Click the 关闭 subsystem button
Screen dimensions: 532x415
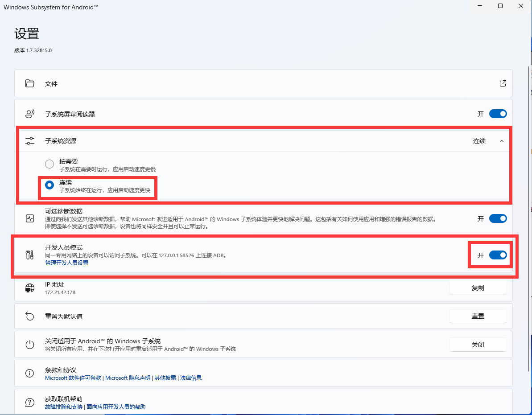478,345
